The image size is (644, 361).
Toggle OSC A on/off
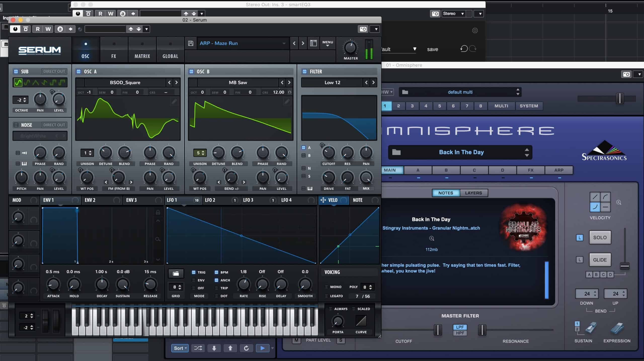click(78, 71)
